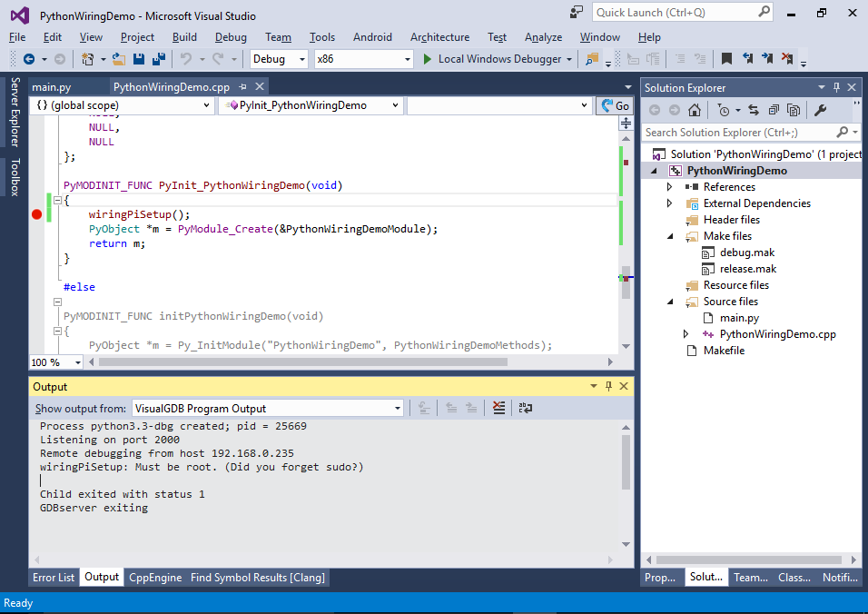The width and height of the screenshot is (868, 614).
Task: Click the Clear All icon in Output toolbar
Action: tap(498, 409)
